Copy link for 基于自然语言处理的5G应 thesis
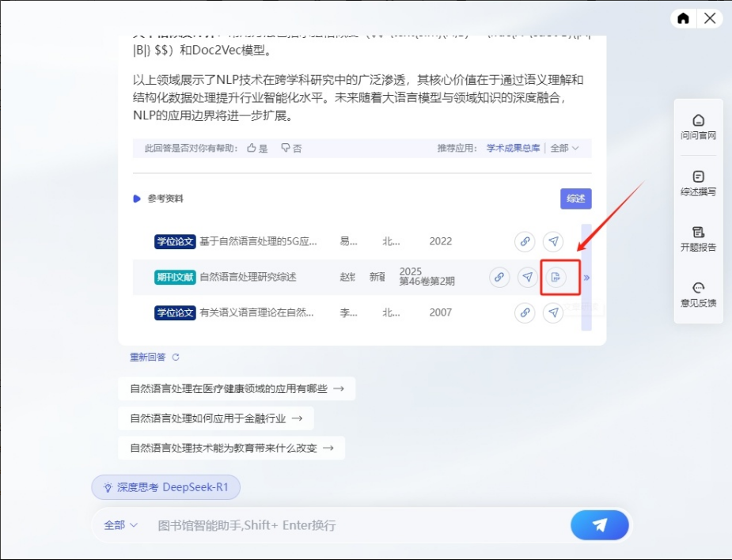The height and width of the screenshot is (560, 732). pos(525,241)
